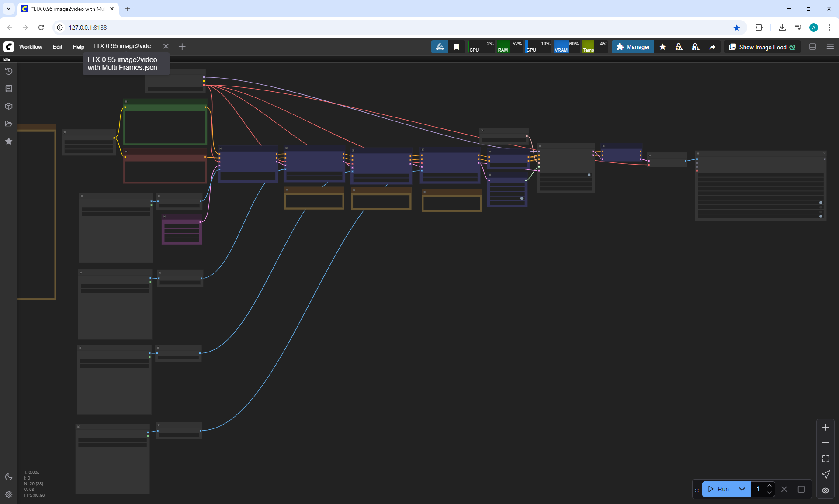The width and height of the screenshot is (839, 504).
Task: Open the settings gear icon
Action: point(8,494)
